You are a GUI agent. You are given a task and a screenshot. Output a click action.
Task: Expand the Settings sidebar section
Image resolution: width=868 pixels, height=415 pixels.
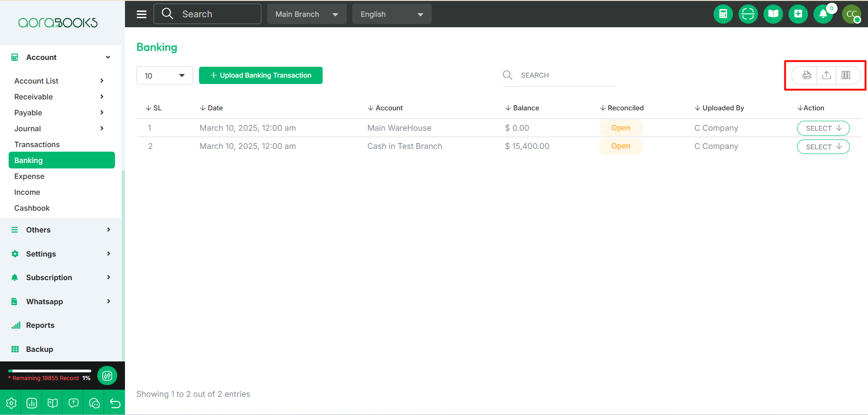coord(61,254)
